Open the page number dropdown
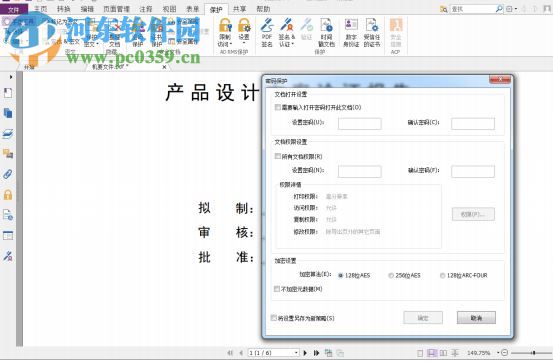The height and width of the screenshot is (362, 553). (296, 352)
